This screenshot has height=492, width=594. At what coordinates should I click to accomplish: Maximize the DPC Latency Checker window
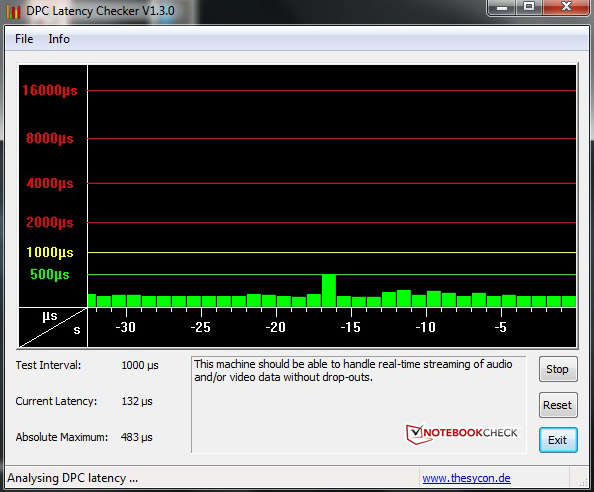529,6
